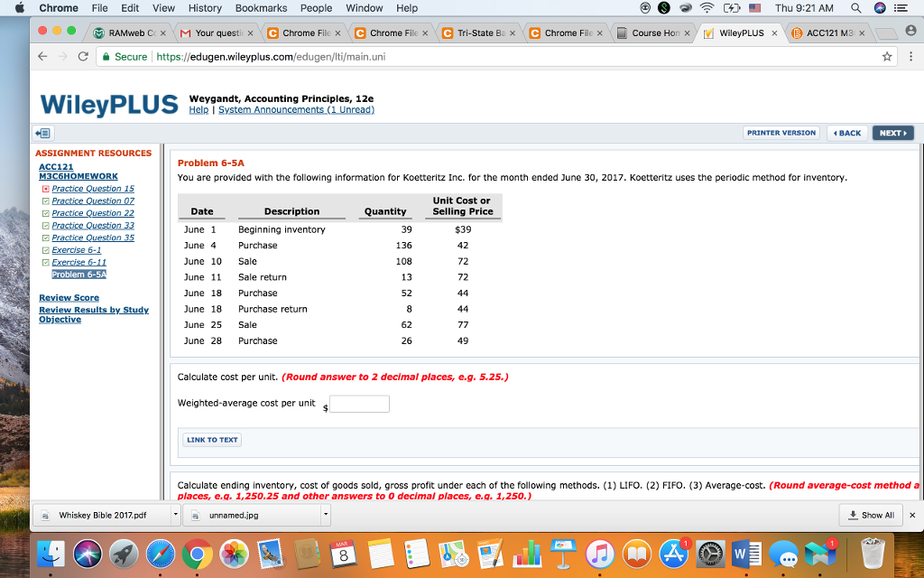Screen dimensions: 924x578
Task: Close the downloads bar
Action: tap(912, 515)
